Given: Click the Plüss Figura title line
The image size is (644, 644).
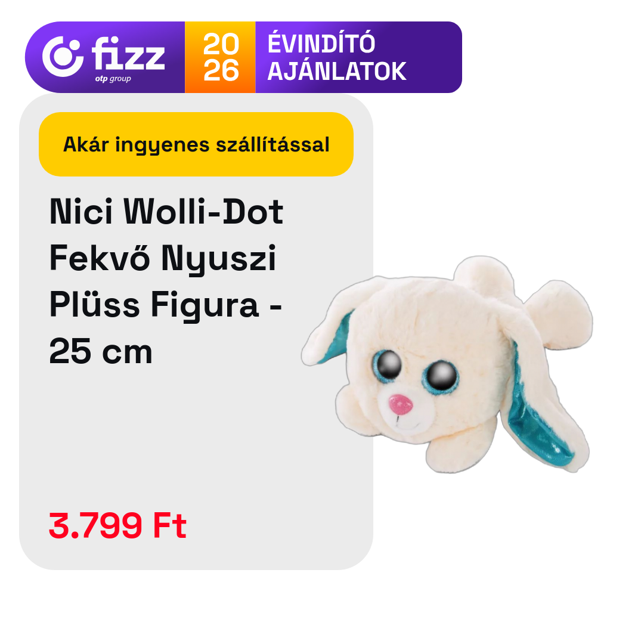Looking at the screenshot, I should [x=166, y=305].
